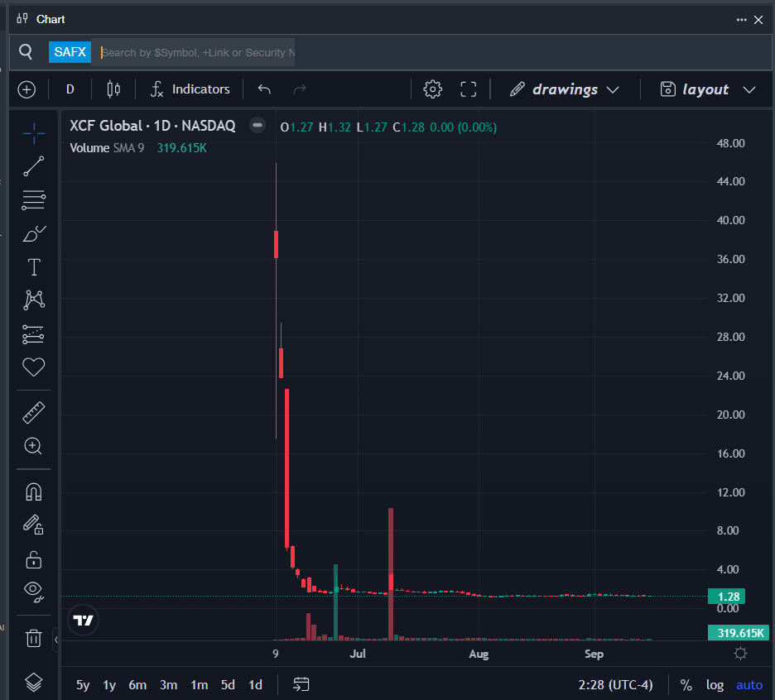Add to favorites with heart icon
The height and width of the screenshot is (700, 775).
tap(33, 367)
